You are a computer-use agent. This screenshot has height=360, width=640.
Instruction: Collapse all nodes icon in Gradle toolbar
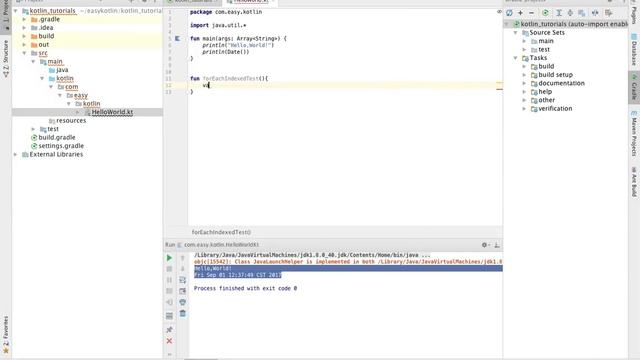(x=570, y=13)
